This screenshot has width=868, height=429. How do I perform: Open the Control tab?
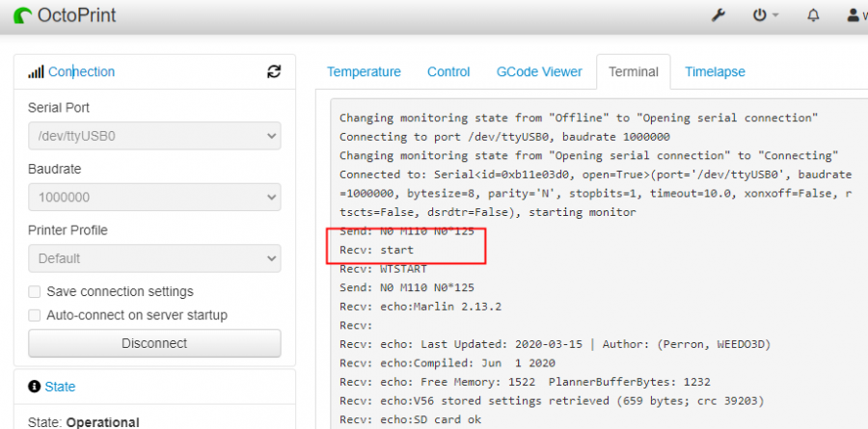click(448, 72)
